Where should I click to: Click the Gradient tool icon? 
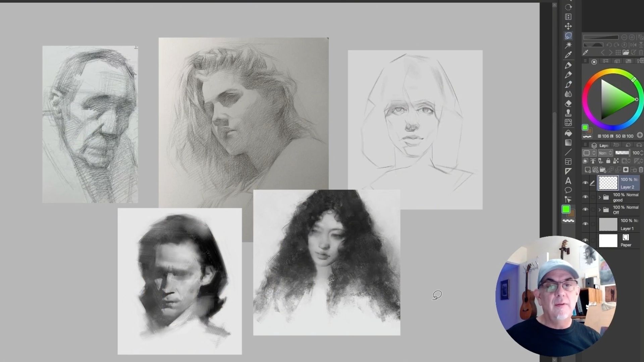point(568,143)
